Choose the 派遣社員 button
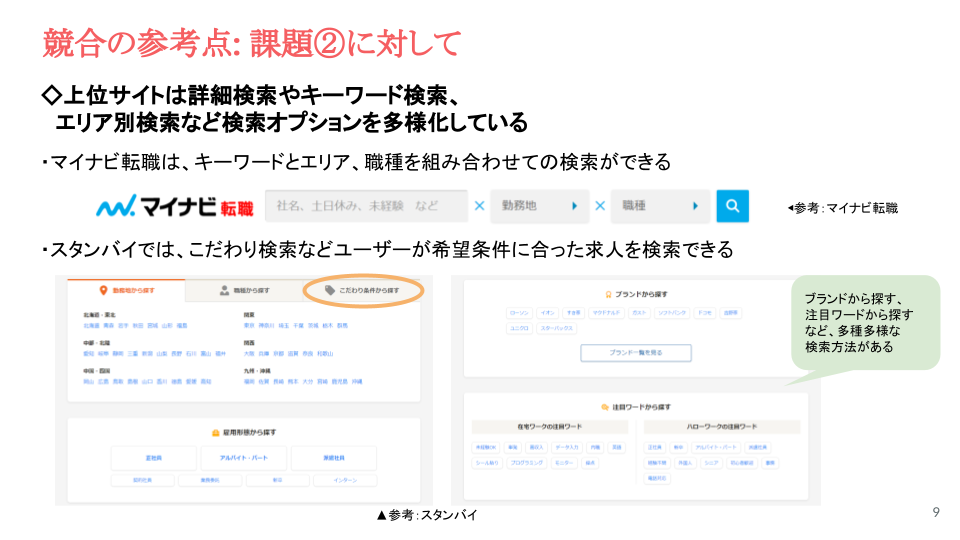 point(334,458)
